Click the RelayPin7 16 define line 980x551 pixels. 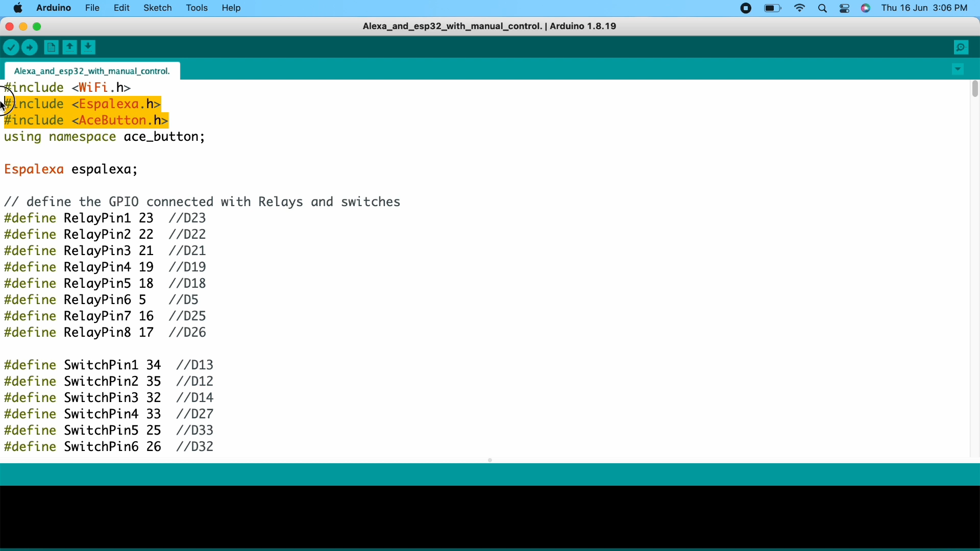pyautogui.click(x=105, y=317)
